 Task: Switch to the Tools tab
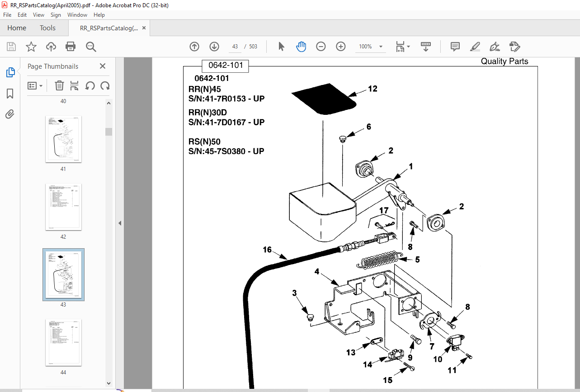click(x=47, y=28)
